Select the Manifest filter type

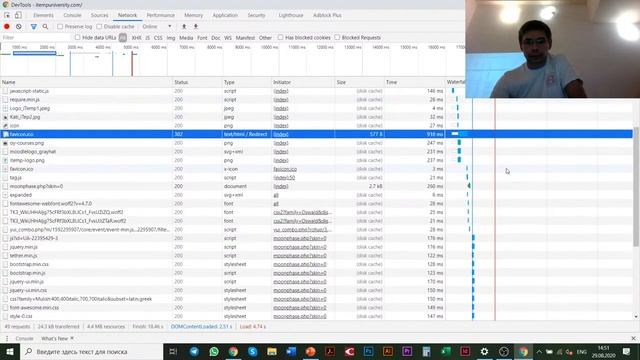pos(245,38)
